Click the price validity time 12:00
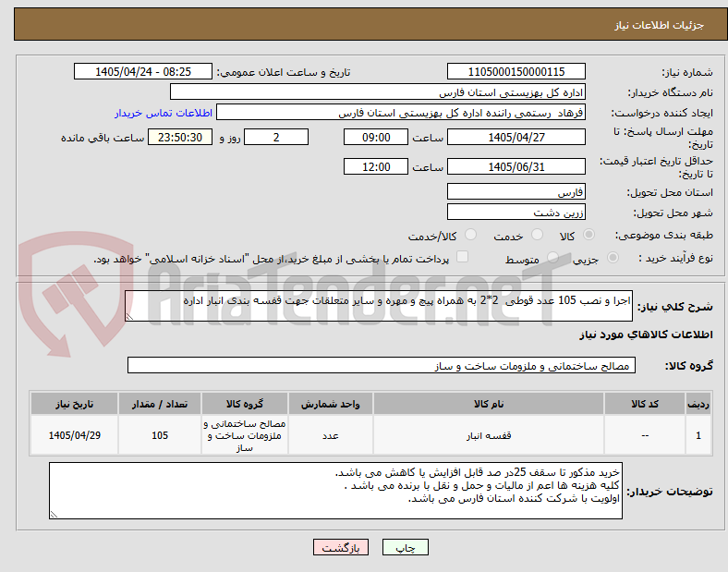The image size is (728, 572). tap(376, 166)
